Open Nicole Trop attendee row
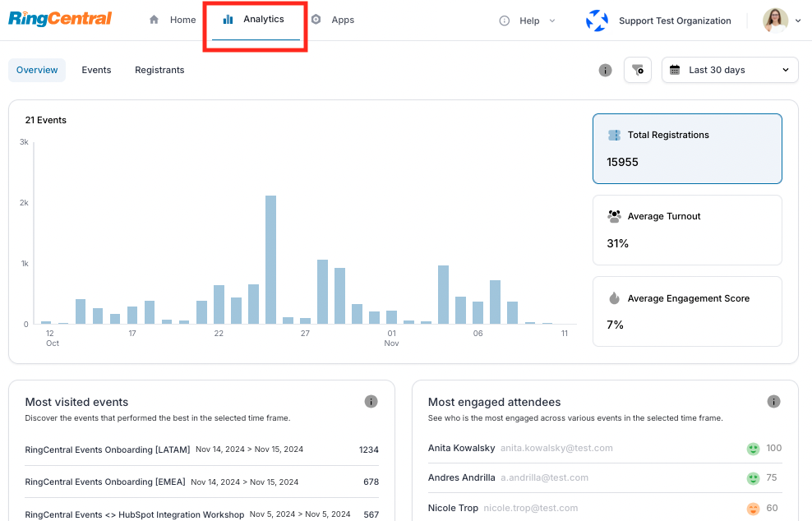The width and height of the screenshot is (812, 521). pos(605,508)
